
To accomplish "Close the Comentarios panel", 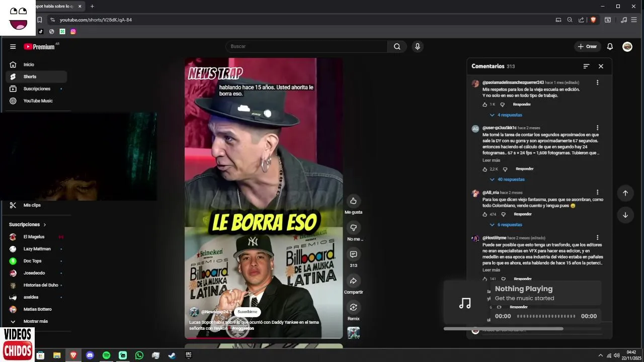I will click(601, 66).
